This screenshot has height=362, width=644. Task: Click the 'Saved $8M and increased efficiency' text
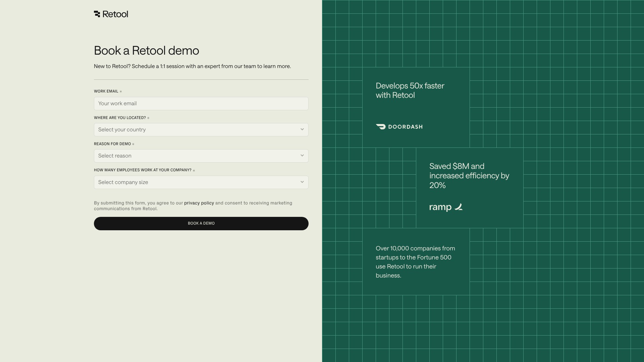[469, 176]
